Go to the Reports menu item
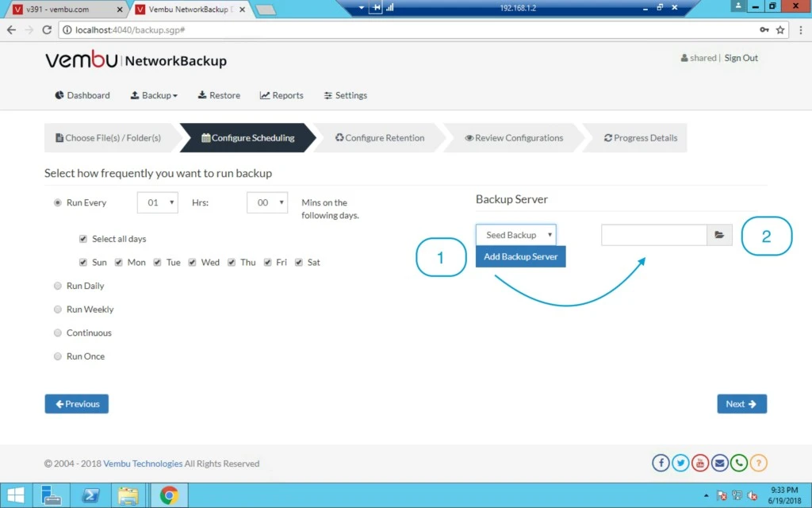 click(x=282, y=95)
